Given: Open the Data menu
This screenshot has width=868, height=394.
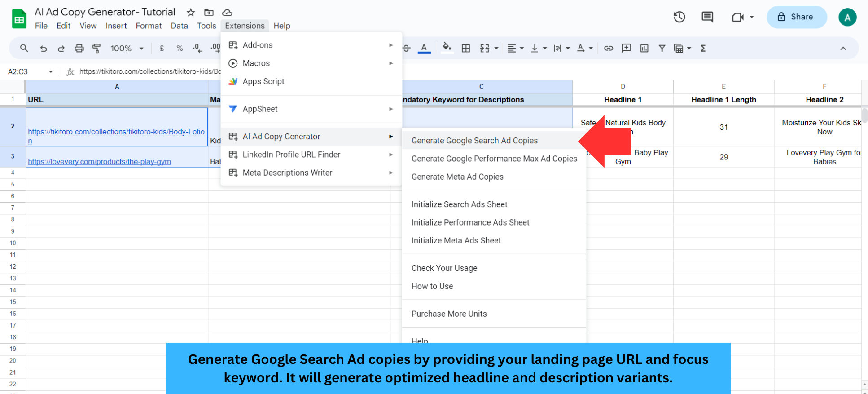Looking at the screenshot, I should tap(179, 26).
